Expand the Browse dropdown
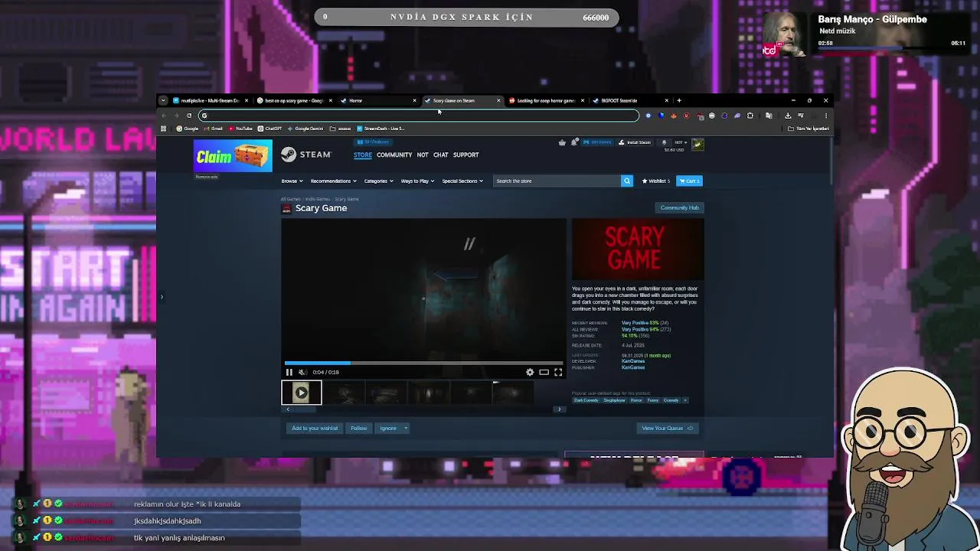The image size is (980, 551). pyautogui.click(x=292, y=181)
